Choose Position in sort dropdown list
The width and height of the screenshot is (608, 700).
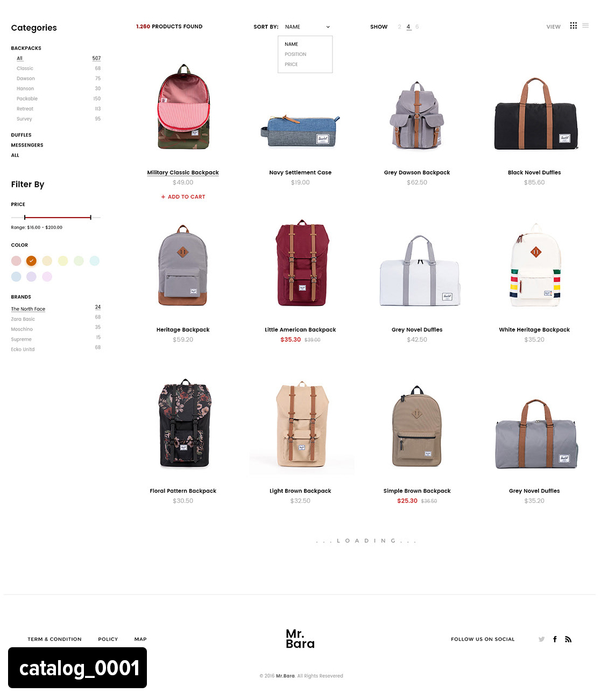click(x=295, y=54)
